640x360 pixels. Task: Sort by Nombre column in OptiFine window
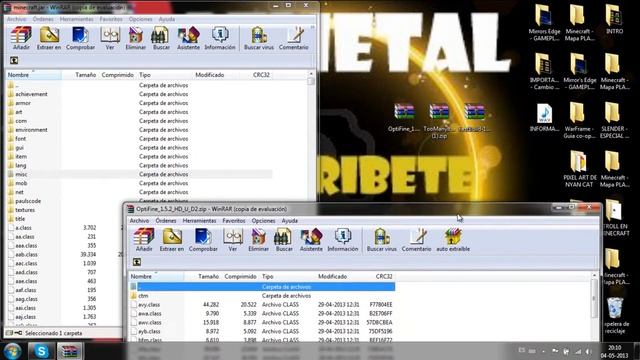click(157, 276)
